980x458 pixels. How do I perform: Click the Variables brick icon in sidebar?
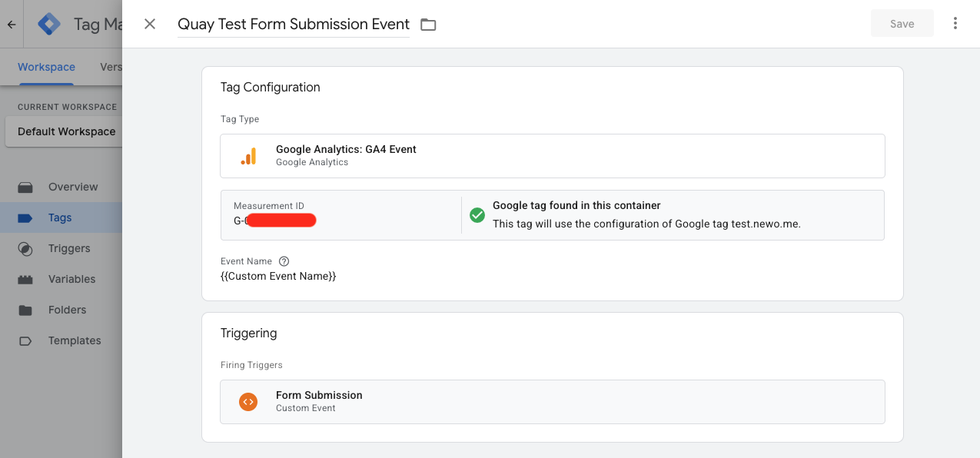[25, 280]
